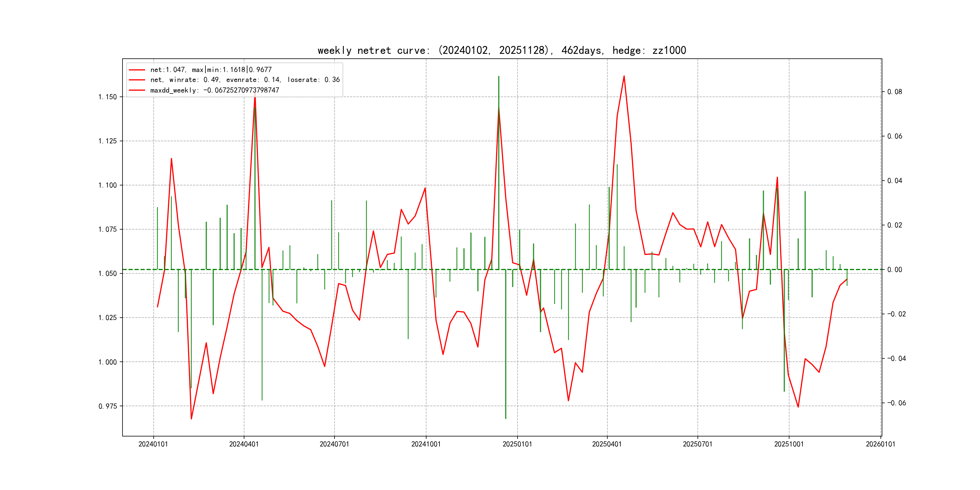Click x-axis label 20241001

pos(426,444)
